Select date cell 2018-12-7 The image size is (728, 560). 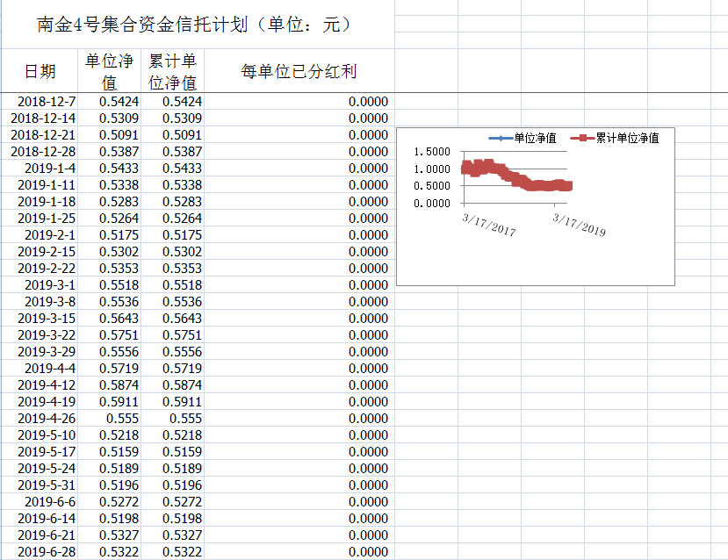(x=40, y=101)
